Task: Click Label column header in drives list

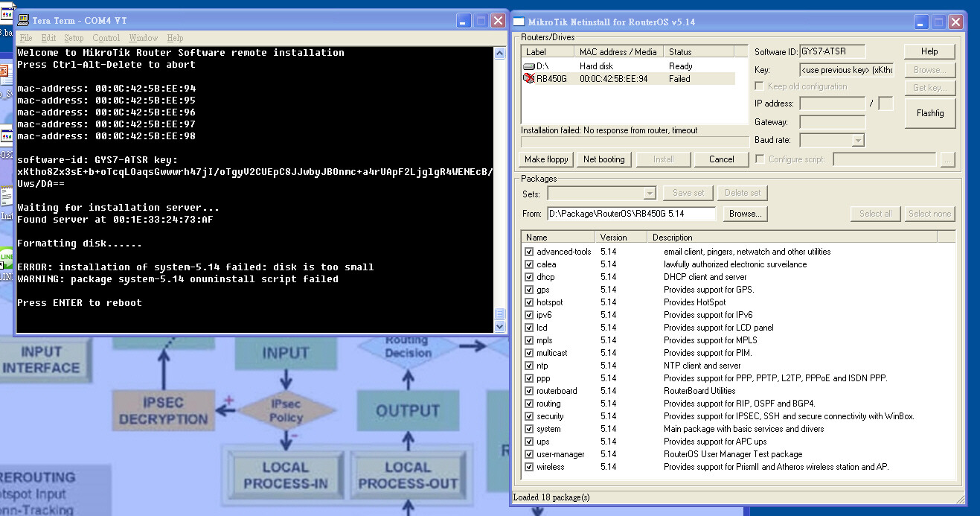Action: (x=548, y=52)
